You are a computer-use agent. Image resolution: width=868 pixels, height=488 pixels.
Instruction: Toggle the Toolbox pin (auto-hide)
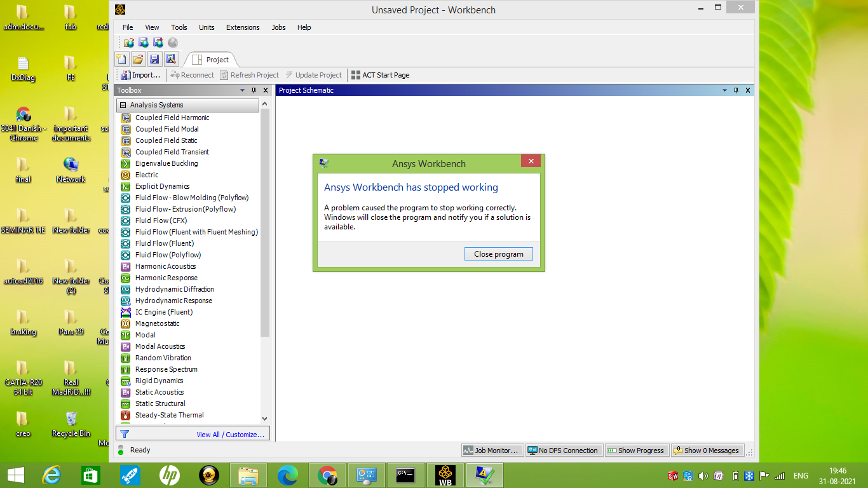[x=254, y=90]
